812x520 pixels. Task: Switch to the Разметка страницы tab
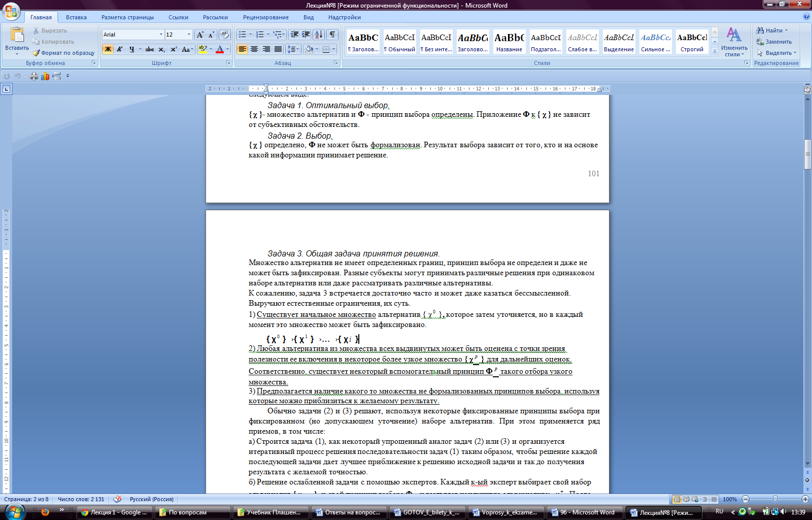point(127,17)
